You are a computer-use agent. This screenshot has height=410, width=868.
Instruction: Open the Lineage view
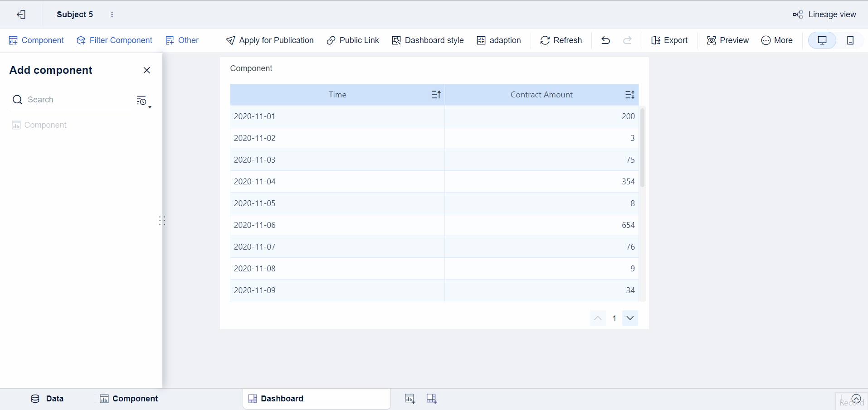coord(824,14)
